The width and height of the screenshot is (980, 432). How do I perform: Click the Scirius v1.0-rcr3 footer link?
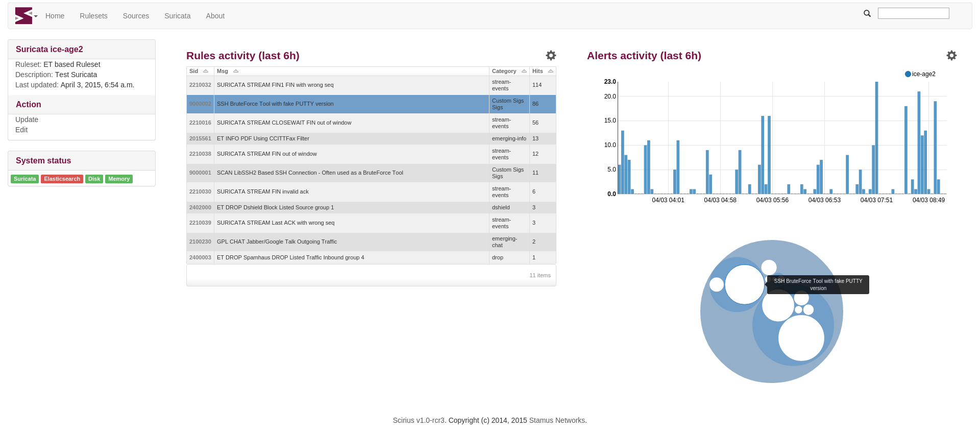(420, 420)
